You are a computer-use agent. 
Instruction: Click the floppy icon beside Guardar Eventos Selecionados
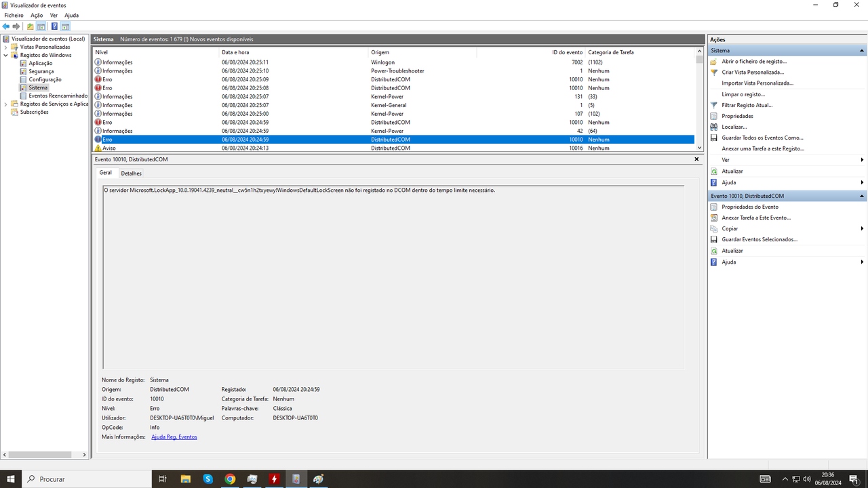pos(713,239)
